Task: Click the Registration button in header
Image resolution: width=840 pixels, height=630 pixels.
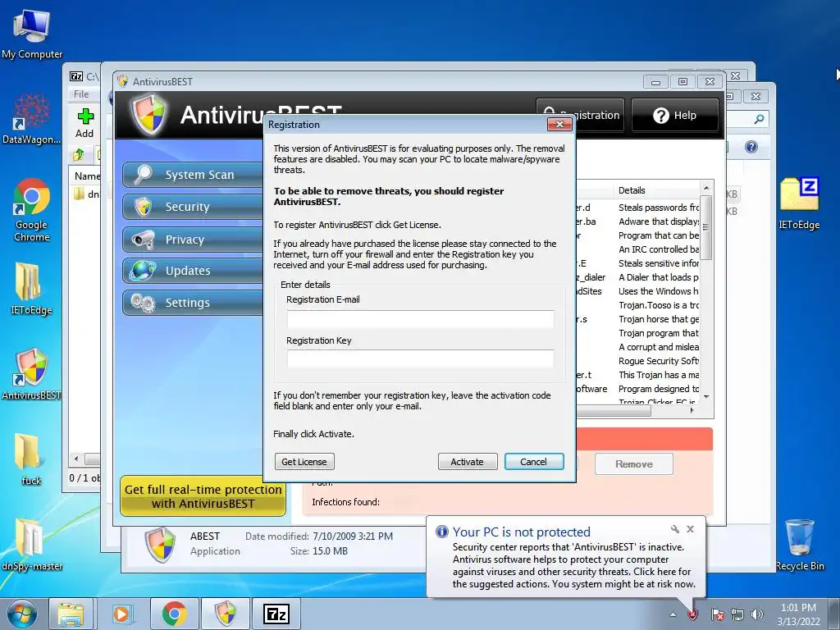Action: pyautogui.click(x=580, y=115)
